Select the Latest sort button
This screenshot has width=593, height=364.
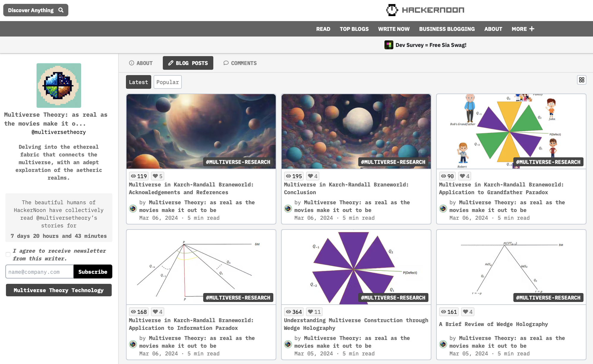(x=138, y=82)
